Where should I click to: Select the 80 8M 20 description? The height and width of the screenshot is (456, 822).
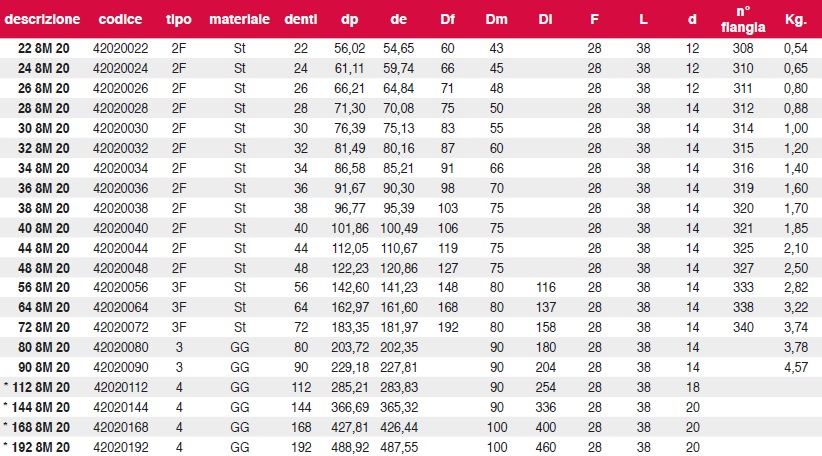44,347
